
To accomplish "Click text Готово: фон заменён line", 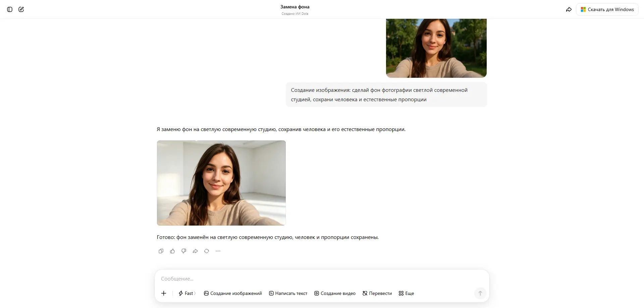I will 268,237.
